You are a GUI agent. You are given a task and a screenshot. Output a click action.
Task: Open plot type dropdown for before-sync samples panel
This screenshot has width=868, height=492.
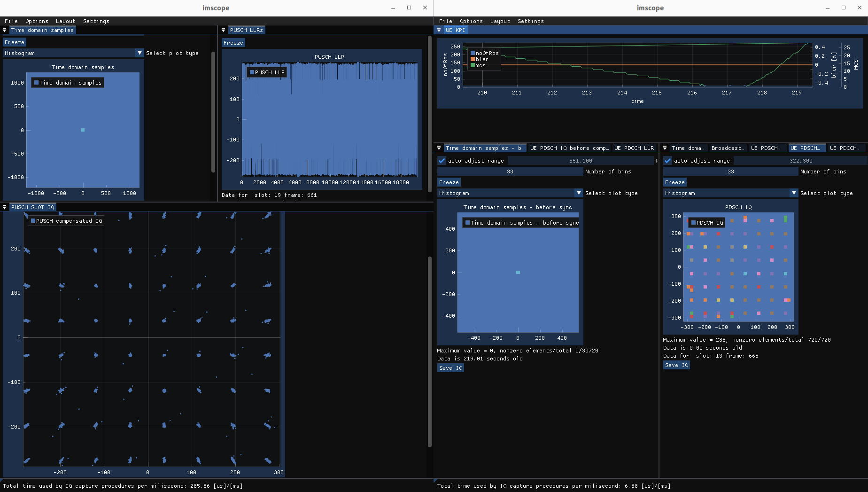(x=578, y=193)
